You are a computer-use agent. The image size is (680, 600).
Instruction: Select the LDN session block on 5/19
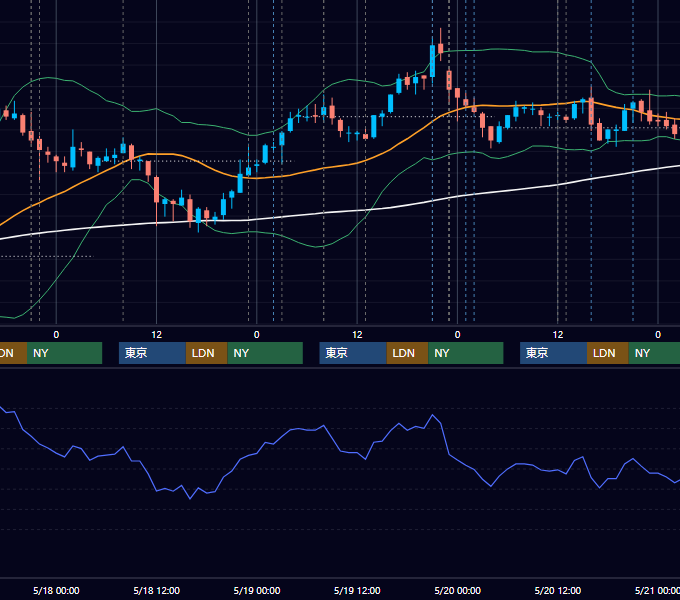[407, 353]
